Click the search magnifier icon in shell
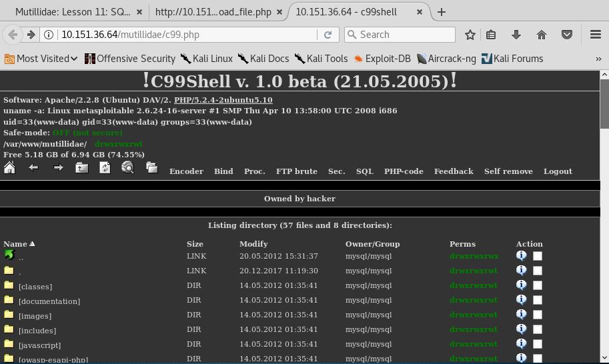Screen dimensions: 609x364 pos(128,168)
